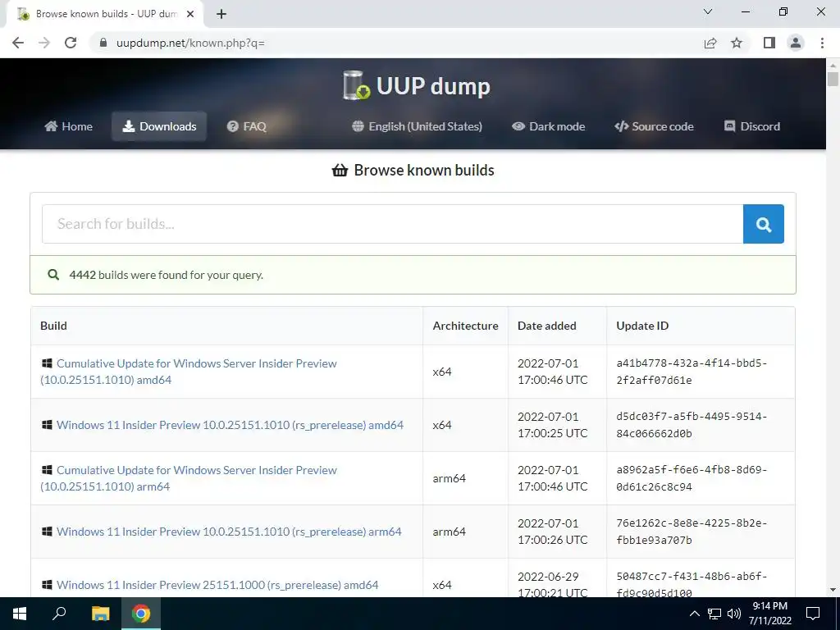Close the Browse known builds tab
Screen dimensions: 840x630
190,14
